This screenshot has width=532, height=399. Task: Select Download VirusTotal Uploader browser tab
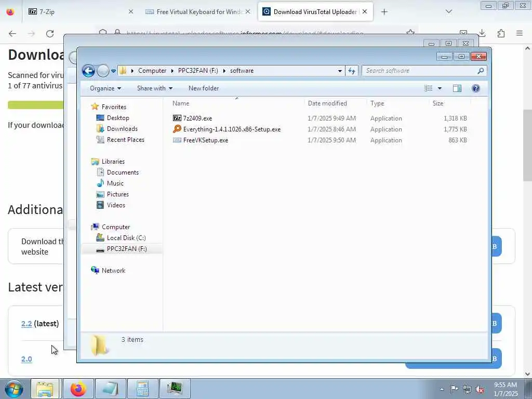[x=315, y=11]
